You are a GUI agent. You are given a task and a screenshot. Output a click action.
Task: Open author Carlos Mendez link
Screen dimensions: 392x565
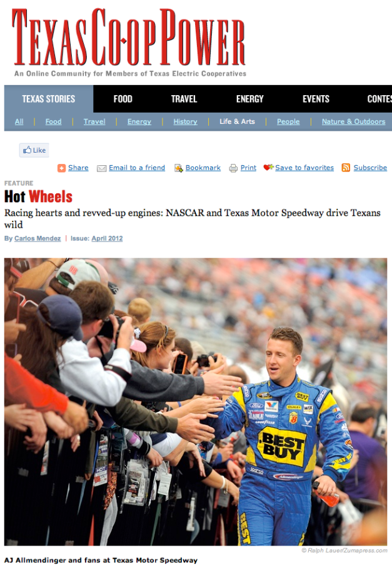click(x=38, y=238)
